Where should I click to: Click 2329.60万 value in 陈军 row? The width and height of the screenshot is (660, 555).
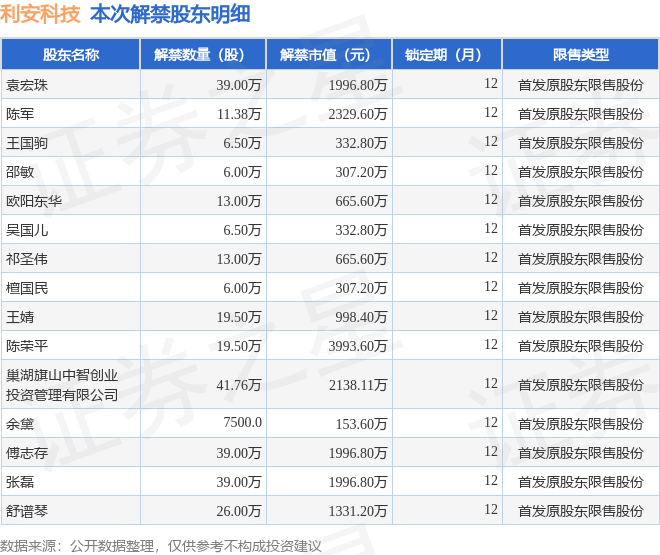[x=358, y=114]
